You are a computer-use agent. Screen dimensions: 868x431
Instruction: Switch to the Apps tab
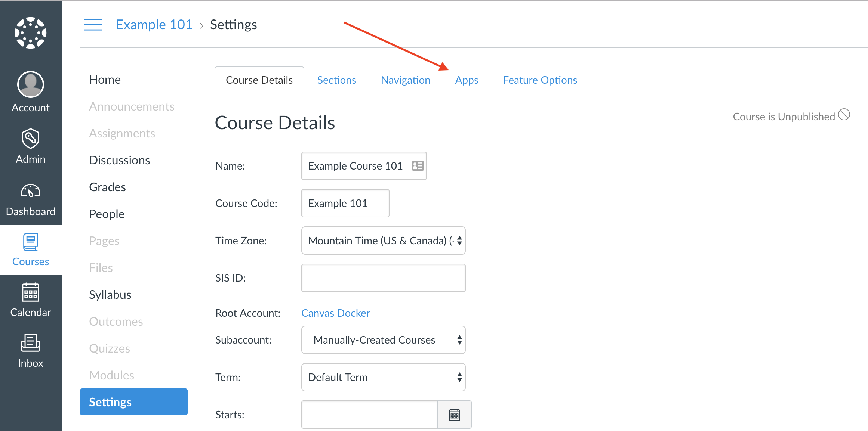click(465, 80)
